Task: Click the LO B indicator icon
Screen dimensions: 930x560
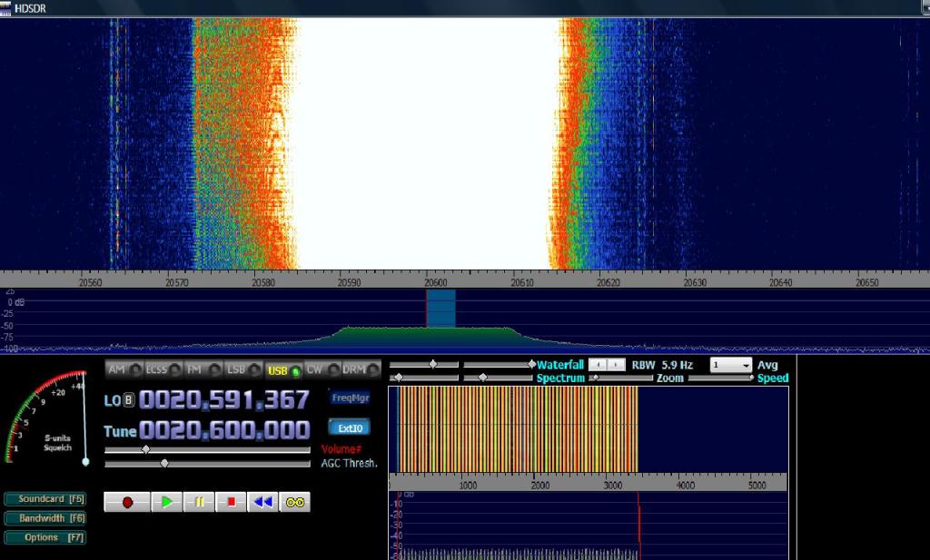Action: tap(129, 399)
